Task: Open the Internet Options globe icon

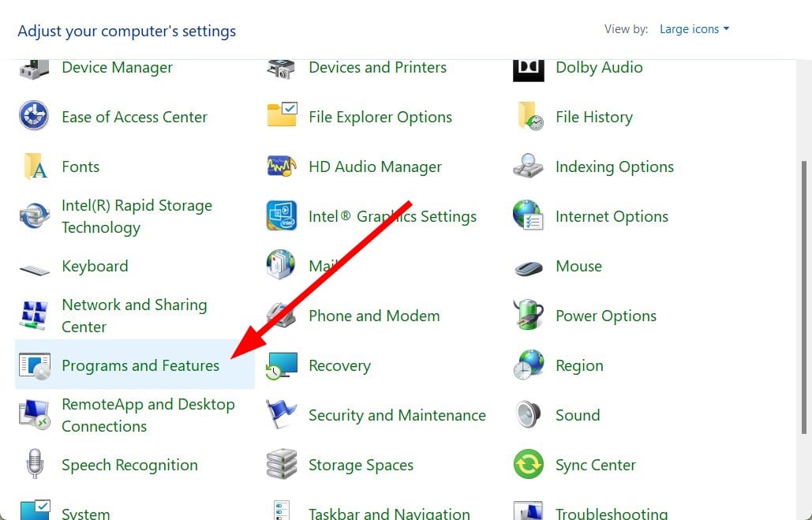Action: click(528, 216)
